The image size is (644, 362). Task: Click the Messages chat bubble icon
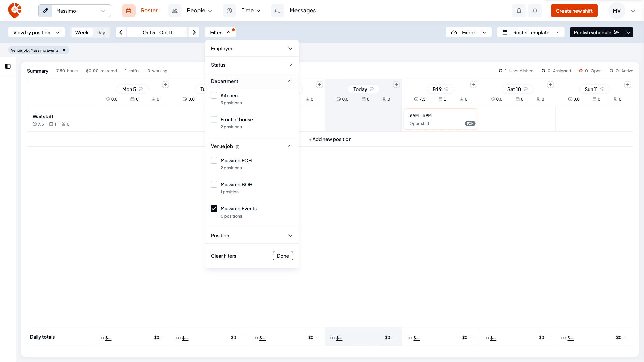point(278,11)
